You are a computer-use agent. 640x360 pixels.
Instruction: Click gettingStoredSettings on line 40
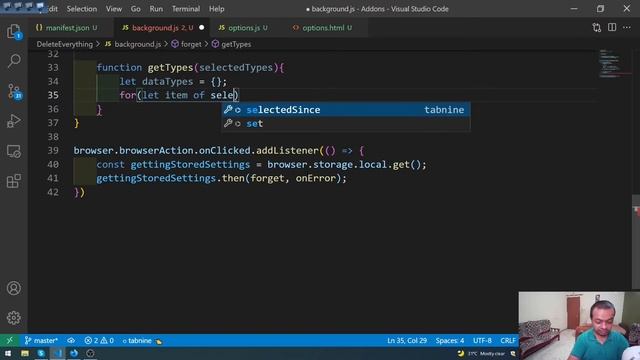point(190,164)
